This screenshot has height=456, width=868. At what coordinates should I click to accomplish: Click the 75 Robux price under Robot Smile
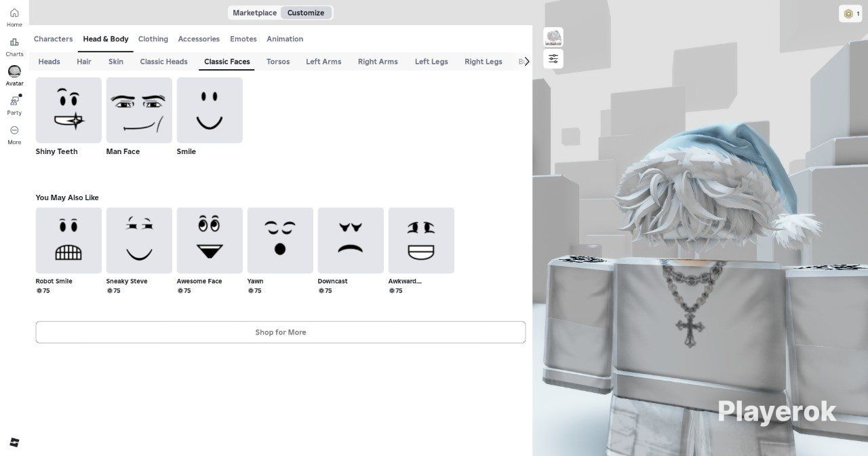coord(43,291)
